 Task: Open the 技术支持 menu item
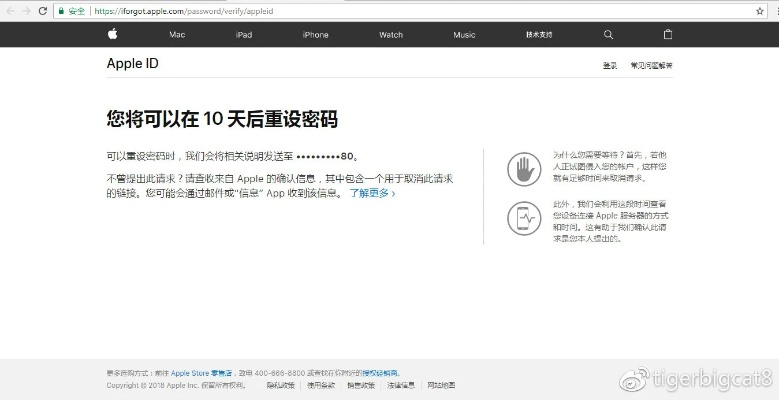(539, 35)
